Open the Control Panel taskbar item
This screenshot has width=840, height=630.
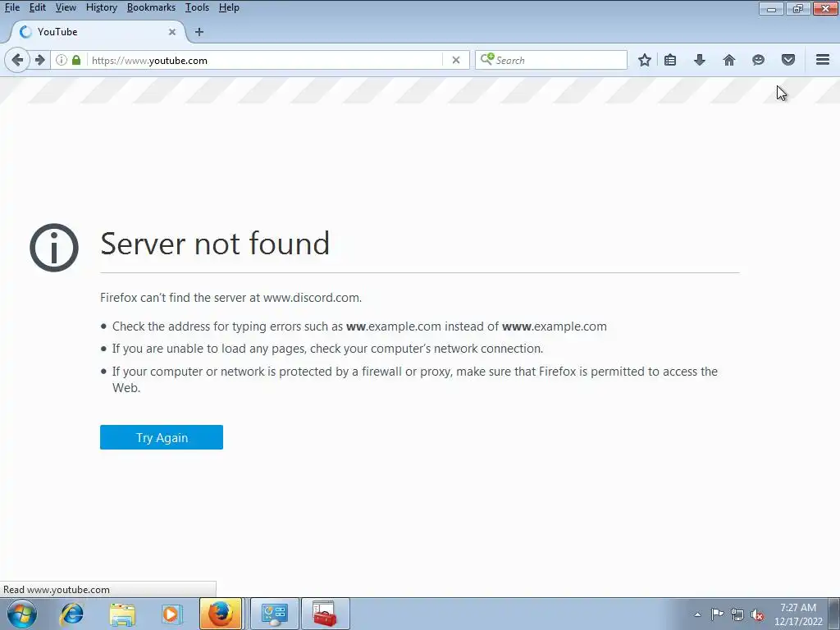(275, 614)
